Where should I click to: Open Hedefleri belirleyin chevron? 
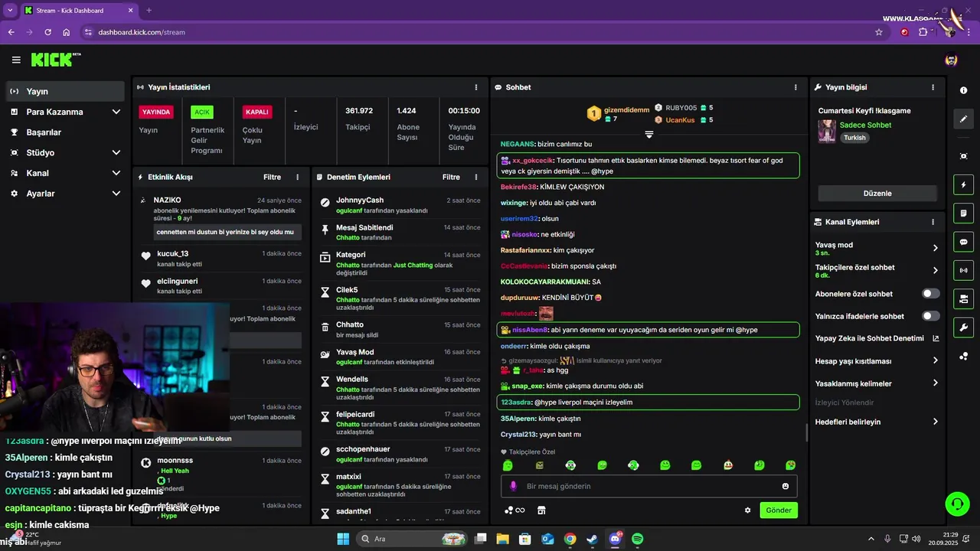click(x=936, y=422)
